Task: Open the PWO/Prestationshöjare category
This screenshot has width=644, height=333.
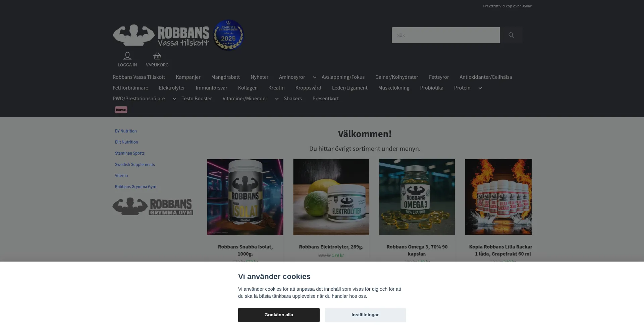Action: click(x=139, y=99)
